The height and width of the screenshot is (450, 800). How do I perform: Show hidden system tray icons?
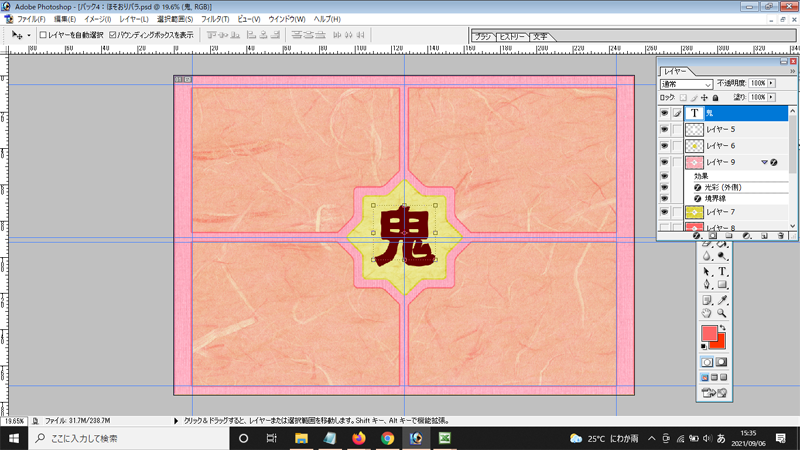point(652,438)
